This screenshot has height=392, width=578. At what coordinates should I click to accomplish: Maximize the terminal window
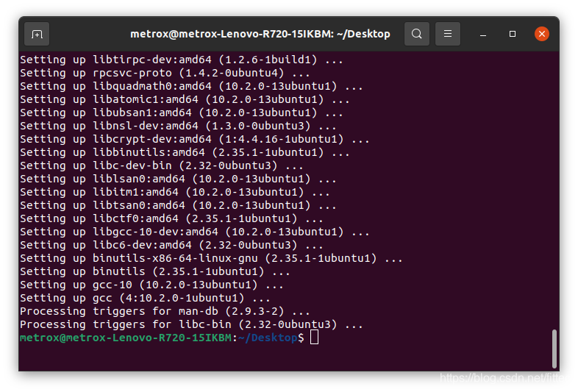[x=513, y=34]
